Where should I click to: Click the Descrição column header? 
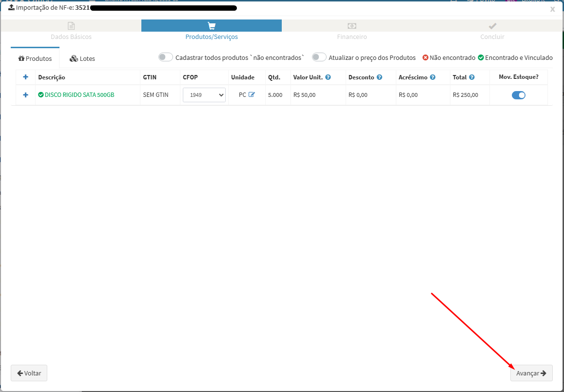pyautogui.click(x=52, y=77)
